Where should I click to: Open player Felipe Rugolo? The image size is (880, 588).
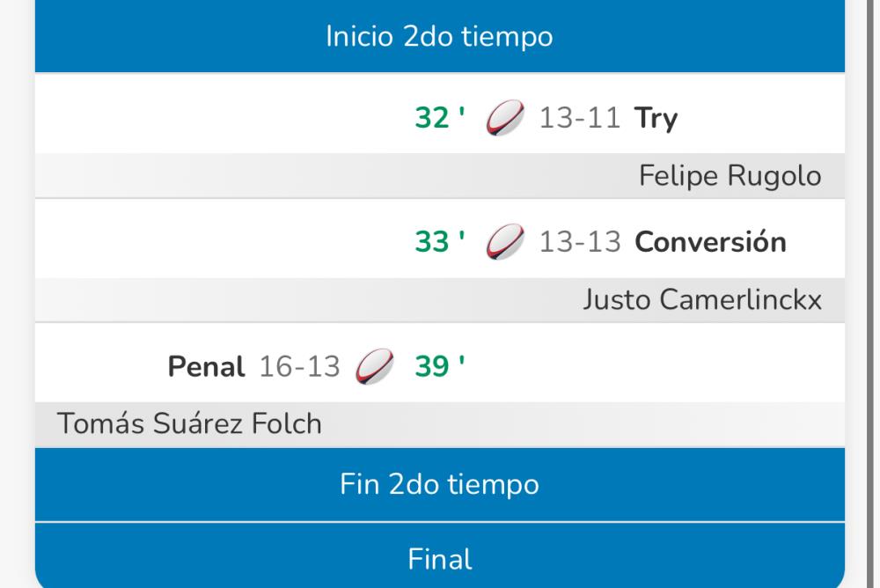pos(730,176)
